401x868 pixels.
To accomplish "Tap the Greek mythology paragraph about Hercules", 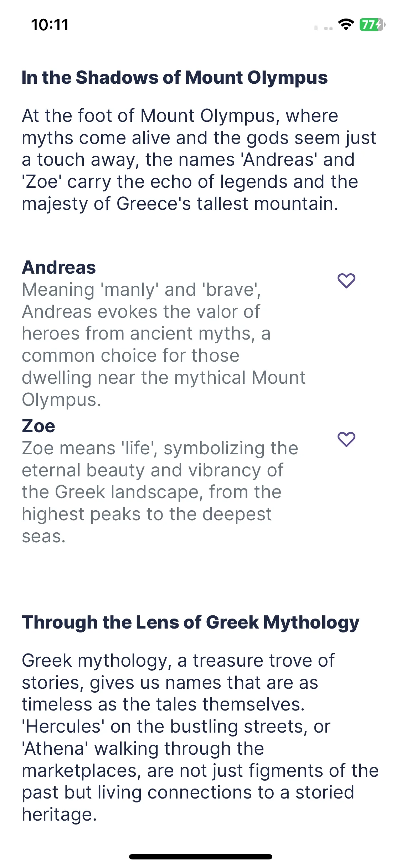I will coord(200,738).
